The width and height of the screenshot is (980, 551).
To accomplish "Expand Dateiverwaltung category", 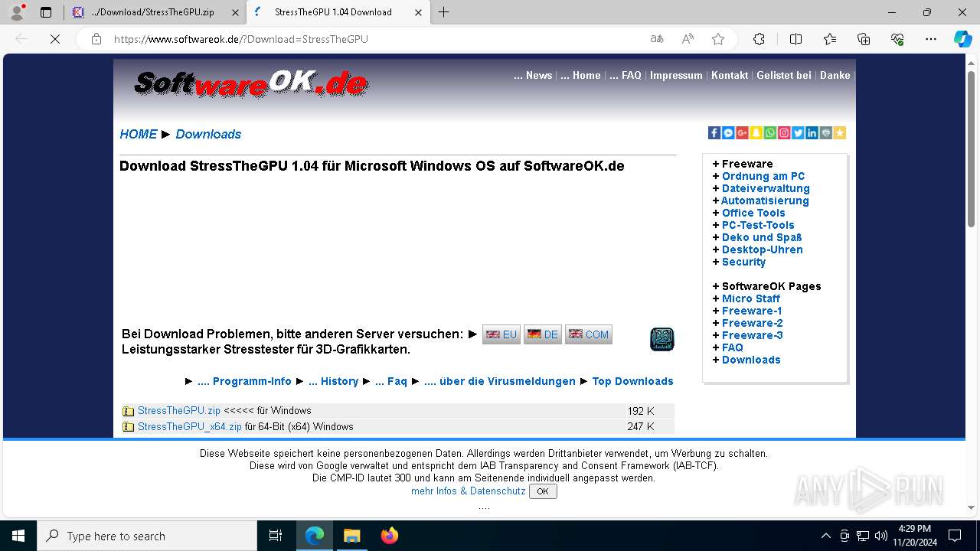I will click(x=766, y=188).
